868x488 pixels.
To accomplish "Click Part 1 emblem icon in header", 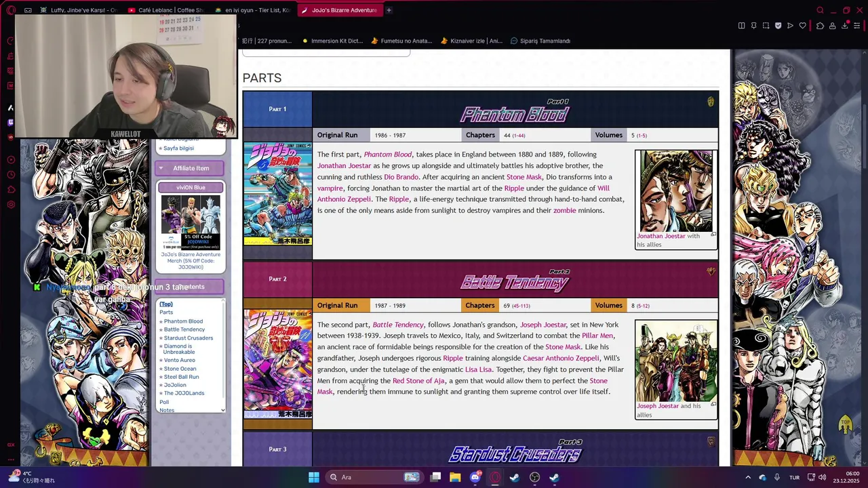I will click(x=711, y=102).
